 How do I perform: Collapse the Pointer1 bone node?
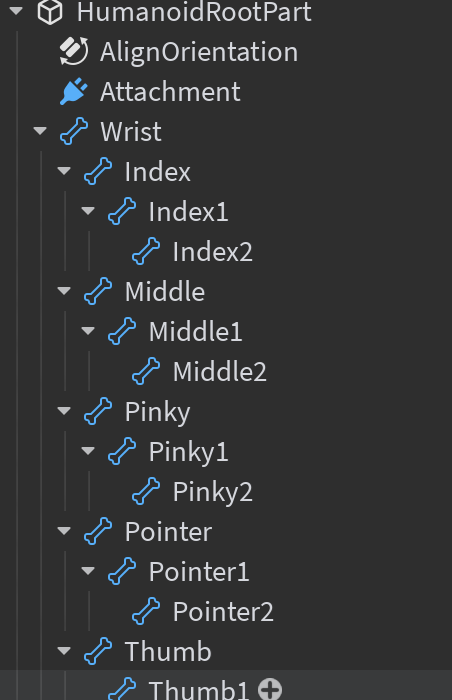pyautogui.click(x=88, y=571)
